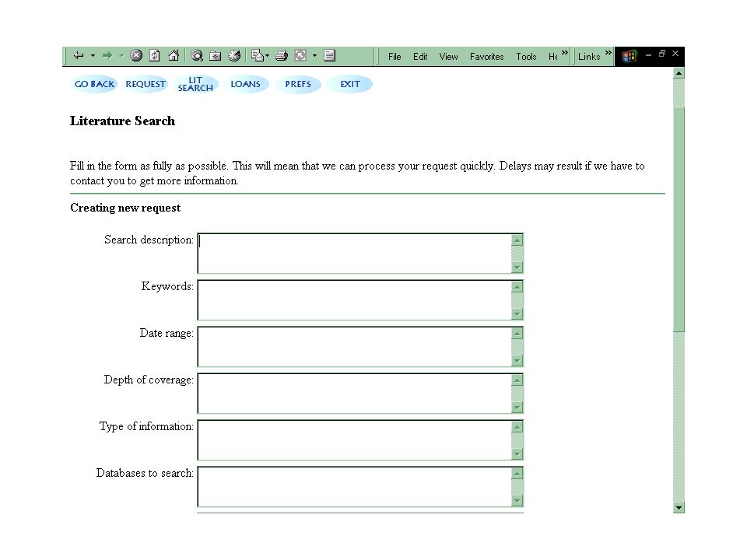This screenshot has height=560, width=747.
Task: Click the browser Back arrow icon
Action: [x=79, y=56]
